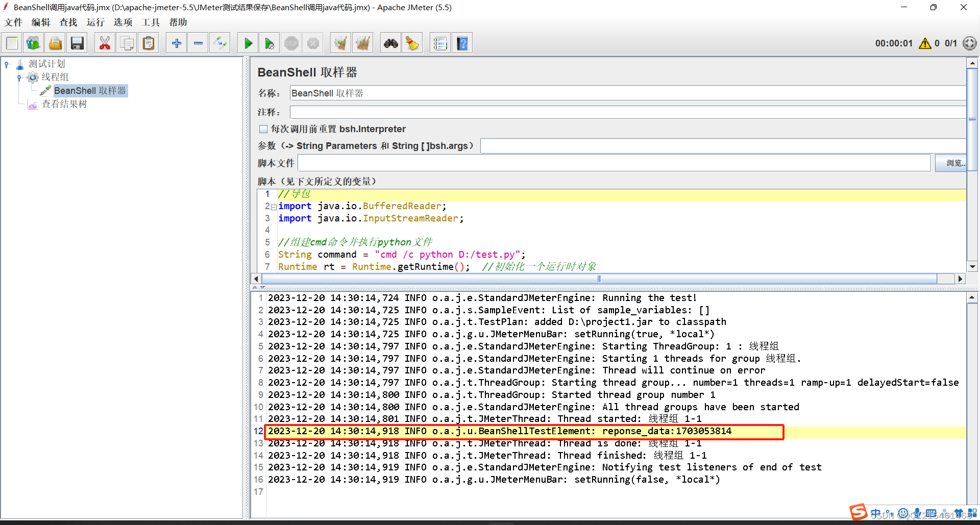The width and height of the screenshot is (980, 525).
Task: Click the sampler panel scroll-up arrow
Action: [x=972, y=63]
